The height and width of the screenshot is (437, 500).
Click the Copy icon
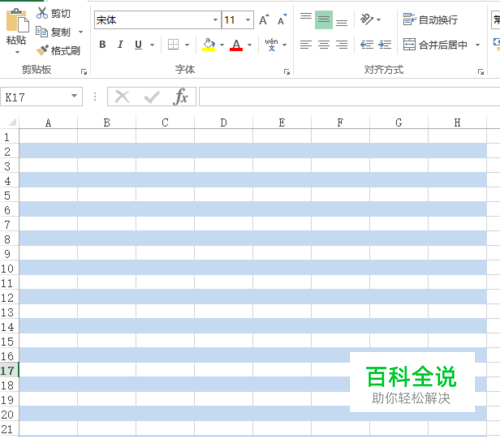point(42,32)
